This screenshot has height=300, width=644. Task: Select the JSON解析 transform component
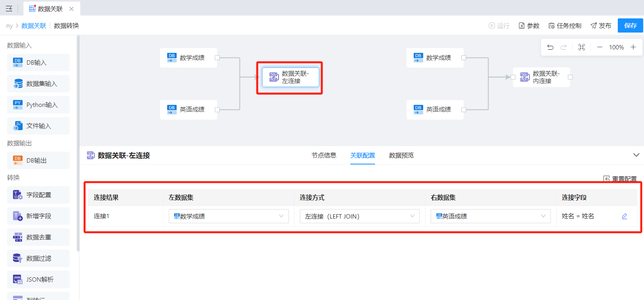(x=38, y=280)
